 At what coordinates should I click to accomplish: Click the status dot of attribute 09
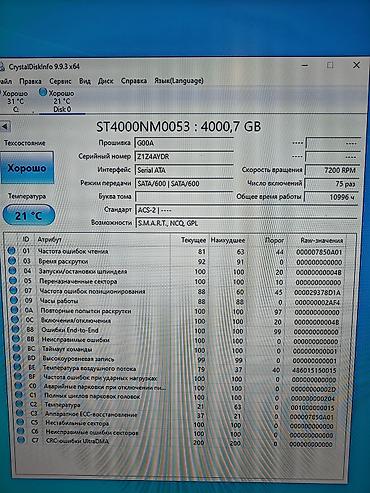14,300
